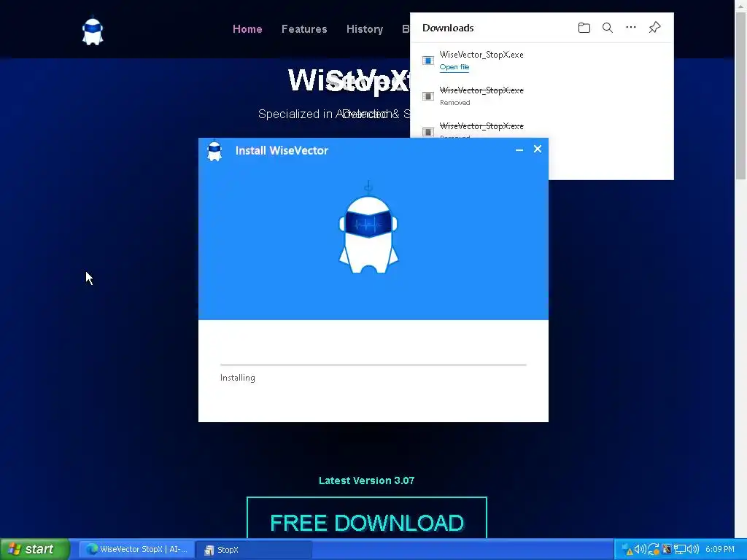Open the Downloads more options menu

point(631,27)
